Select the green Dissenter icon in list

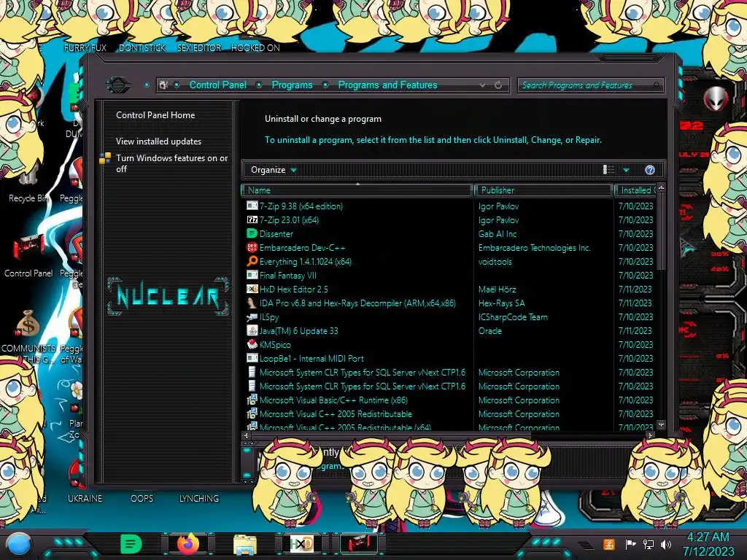click(x=252, y=233)
